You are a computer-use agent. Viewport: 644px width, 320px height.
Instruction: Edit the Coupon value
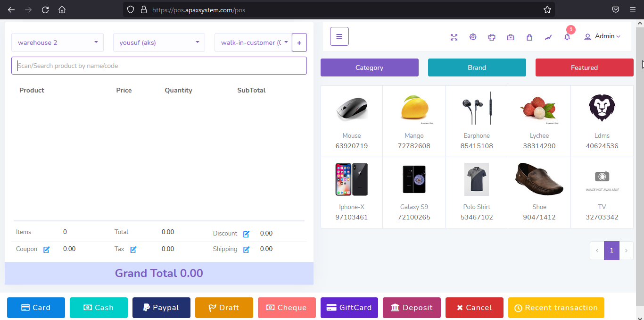click(46, 250)
